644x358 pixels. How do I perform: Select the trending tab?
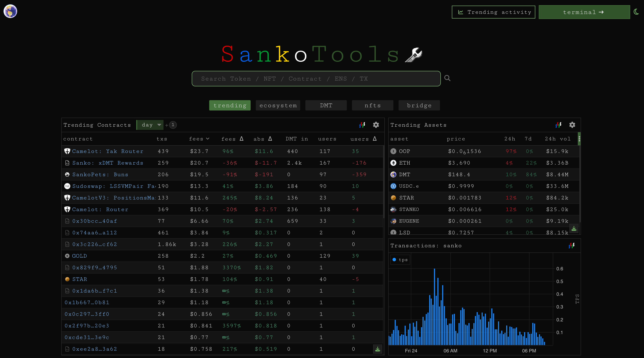tap(230, 105)
